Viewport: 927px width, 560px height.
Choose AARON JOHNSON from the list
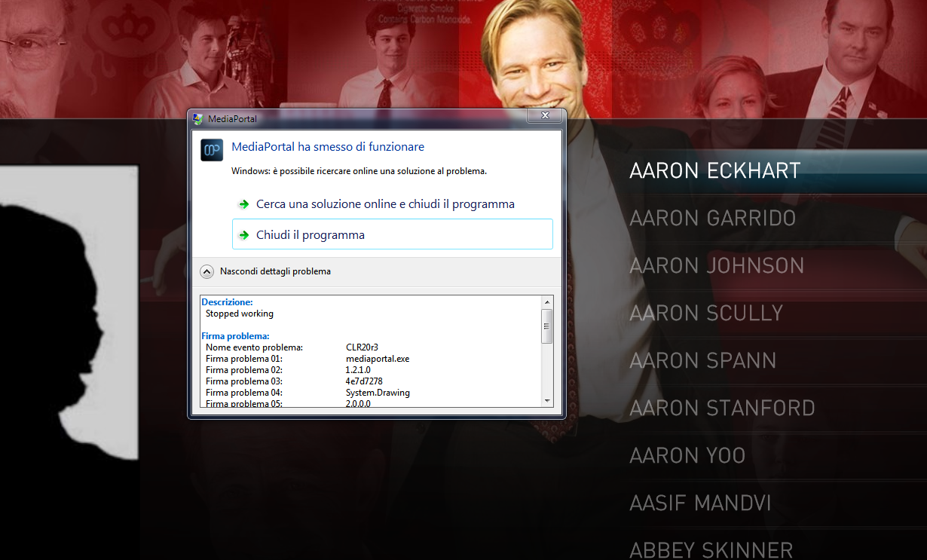(717, 266)
